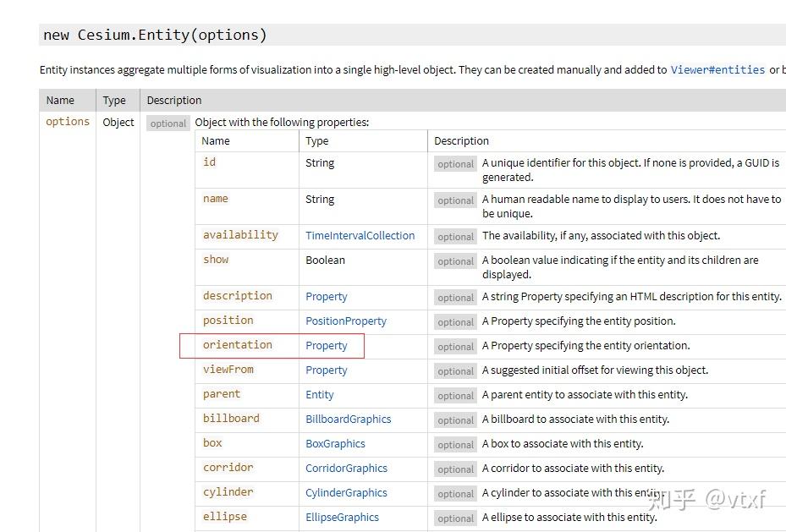
Task: Click the CylinderGraphics type link
Action: point(346,493)
